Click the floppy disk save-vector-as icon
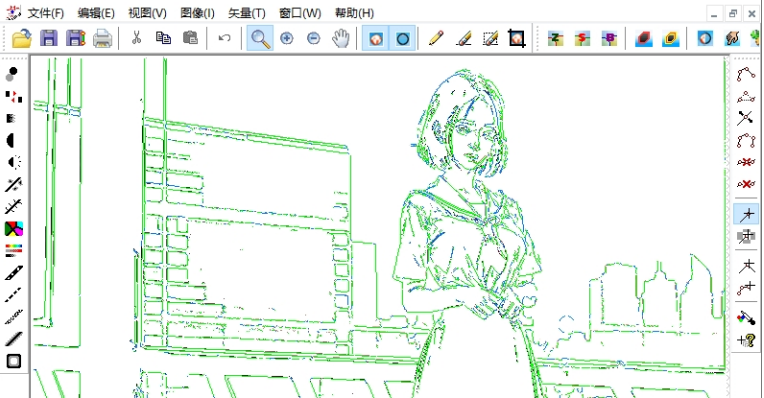The width and height of the screenshot is (764, 398). click(76, 38)
